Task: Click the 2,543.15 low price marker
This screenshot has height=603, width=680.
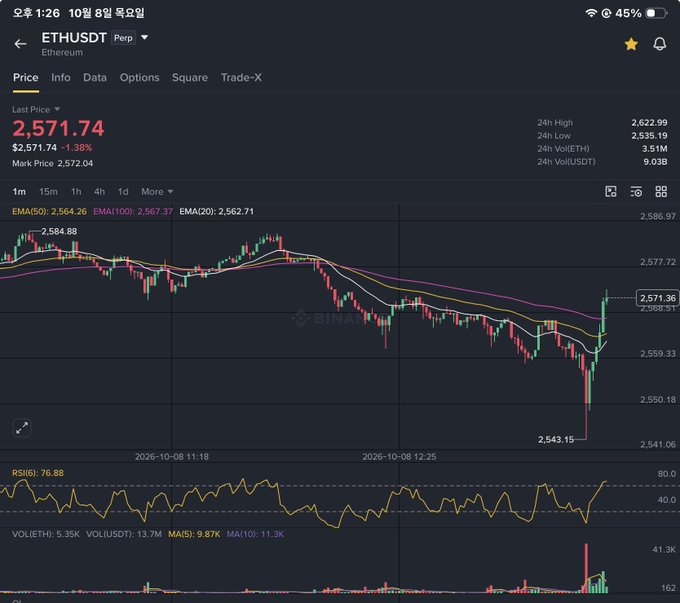Action: (x=556, y=439)
